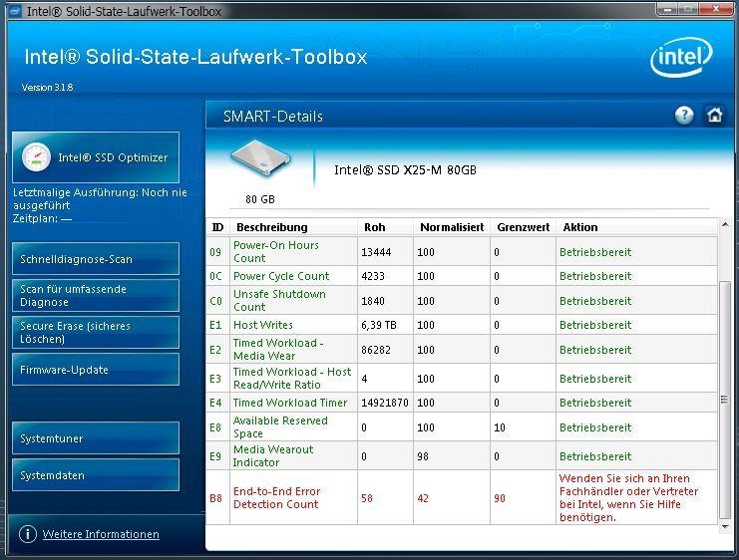Click threshold value 10 for Reserved Space
Image resolution: width=739 pixels, height=560 pixels.
[x=500, y=427]
